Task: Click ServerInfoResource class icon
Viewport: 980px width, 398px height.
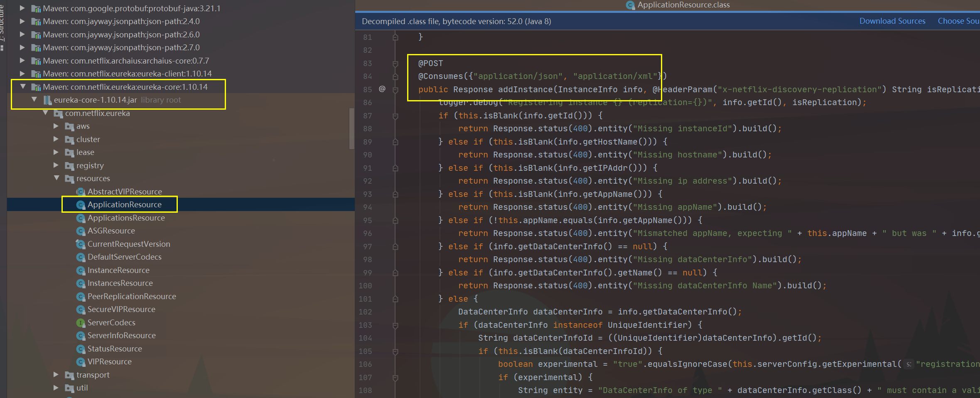Action: (x=81, y=335)
